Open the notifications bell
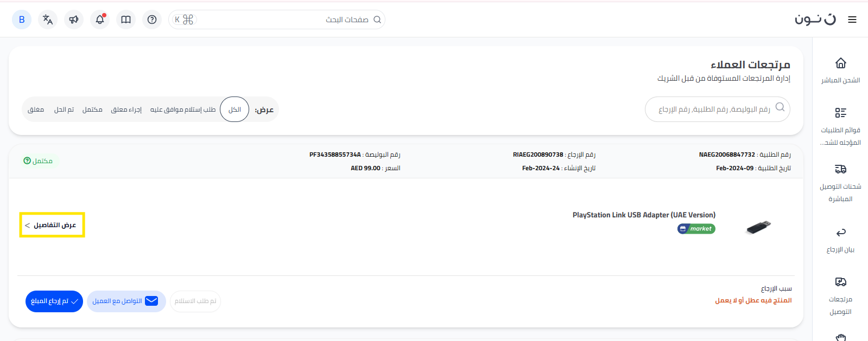Image resolution: width=868 pixels, height=341 pixels. [x=100, y=20]
